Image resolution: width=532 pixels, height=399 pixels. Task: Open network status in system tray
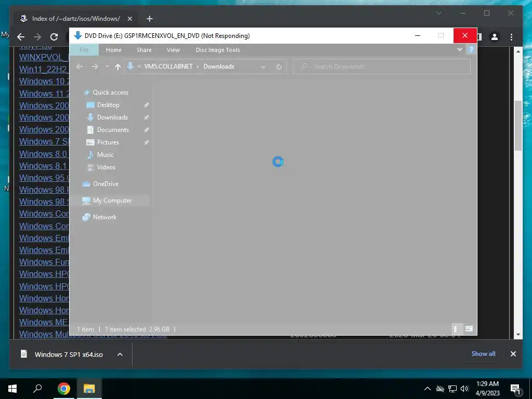(453, 389)
